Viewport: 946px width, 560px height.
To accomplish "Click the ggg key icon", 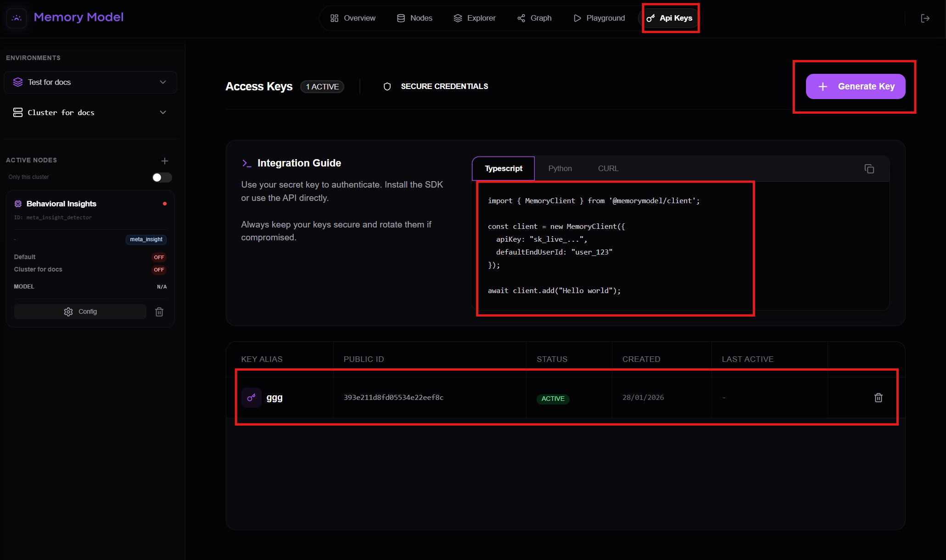I will click(x=251, y=398).
